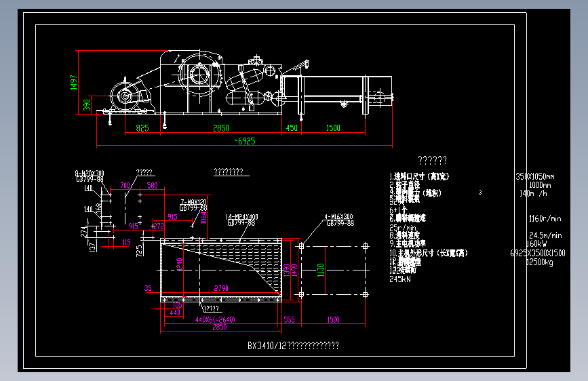Click GB799-88 text below 4-M16X300
This screenshot has width=588, height=381.
pyautogui.click(x=340, y=223)
